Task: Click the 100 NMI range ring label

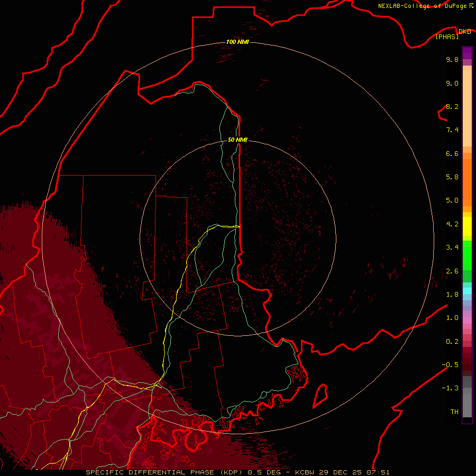Action: coord(237,42)
